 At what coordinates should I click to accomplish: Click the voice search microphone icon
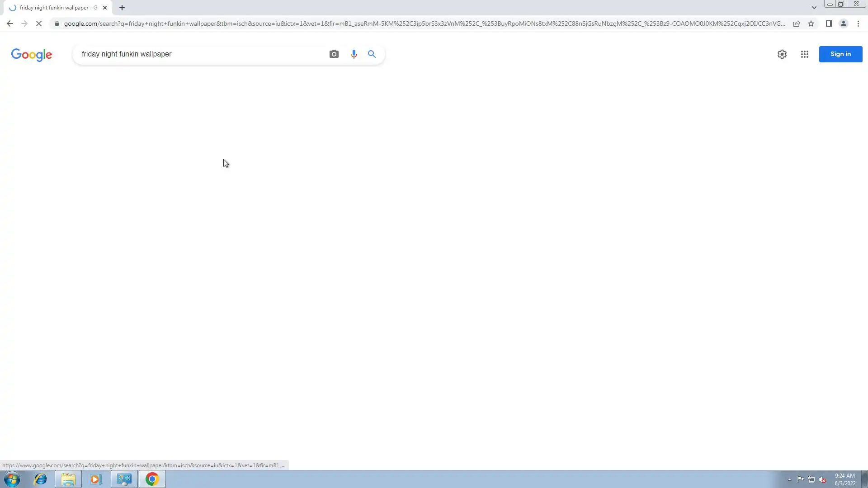click(x=354, y=54)
